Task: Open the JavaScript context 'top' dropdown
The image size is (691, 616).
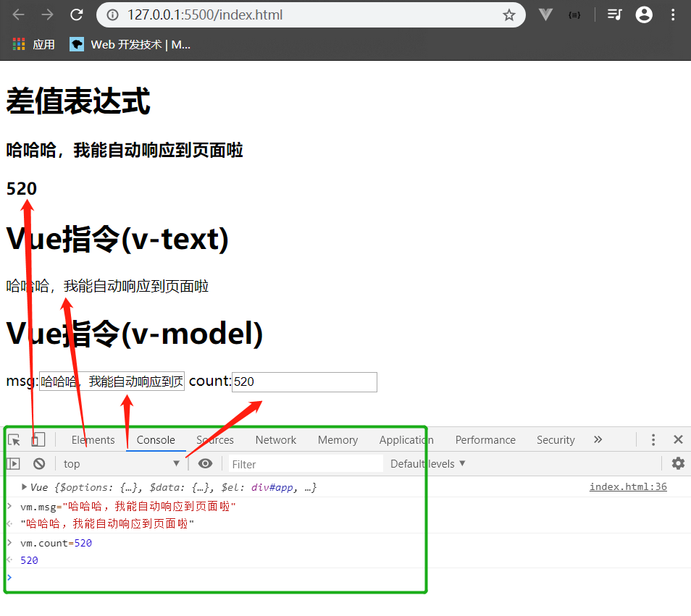Action: click(x=121, y=464)
